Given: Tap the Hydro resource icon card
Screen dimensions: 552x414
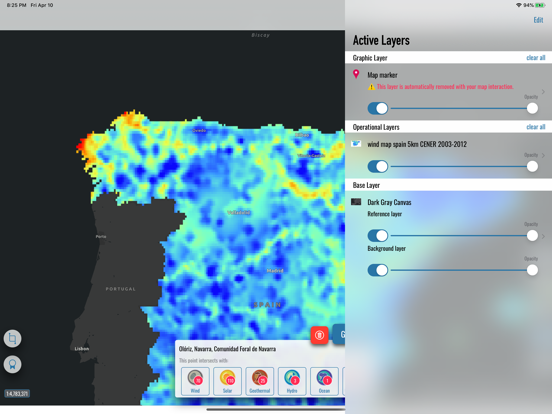Looking at the screenshot, I should coord(292,381).
